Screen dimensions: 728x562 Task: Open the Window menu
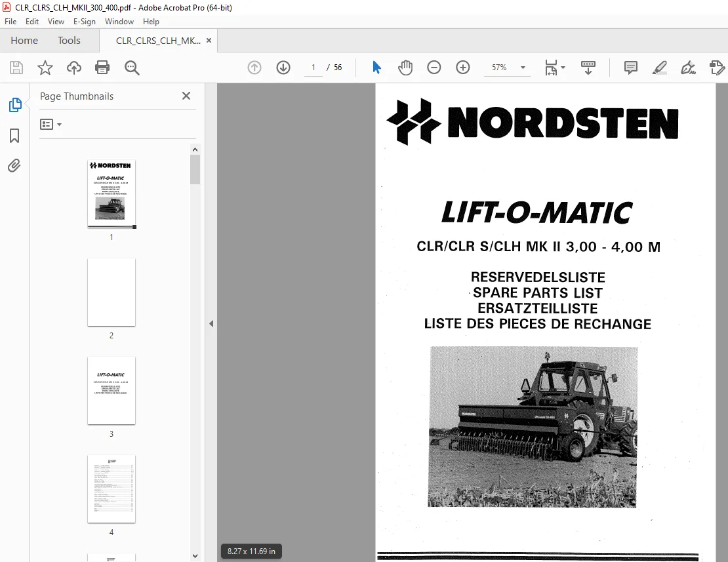pyautogui.click(x=119, y=22)
